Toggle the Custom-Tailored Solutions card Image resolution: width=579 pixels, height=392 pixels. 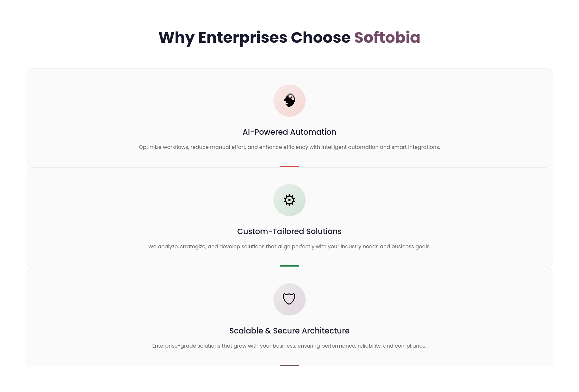[x=289, y=217]
